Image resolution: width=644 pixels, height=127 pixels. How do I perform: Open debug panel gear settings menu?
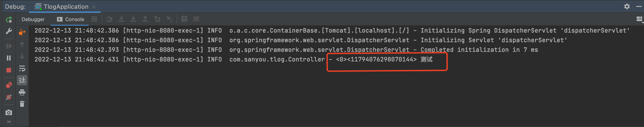[627, 6]
